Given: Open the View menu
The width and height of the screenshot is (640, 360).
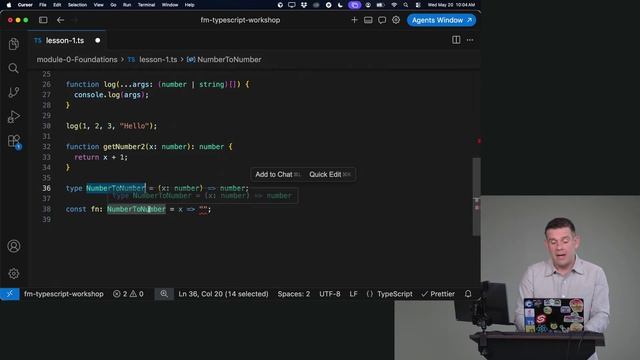Looking at the screenshot, I should tap(98, 5).
